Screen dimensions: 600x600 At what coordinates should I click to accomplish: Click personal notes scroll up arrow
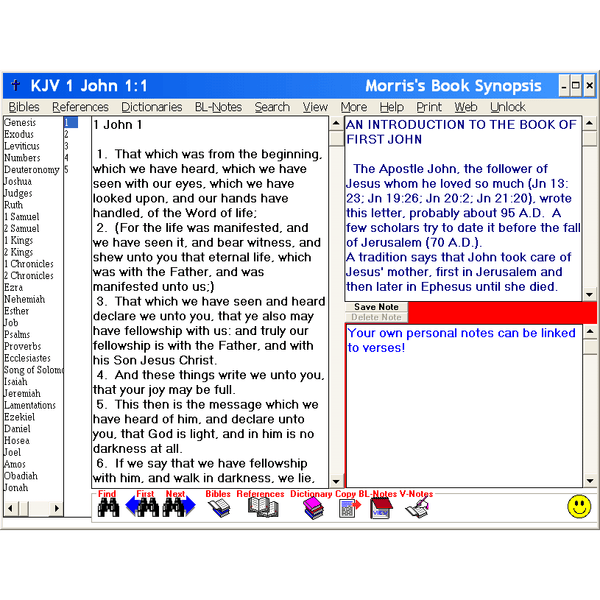point(590,332)
